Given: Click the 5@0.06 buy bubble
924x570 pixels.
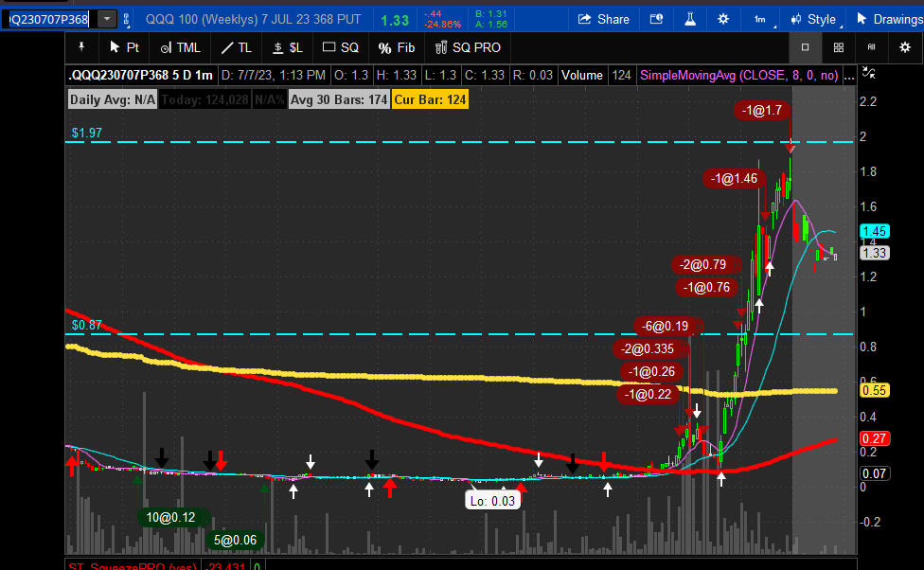Looking at the screenshot, I should [235, 540].
